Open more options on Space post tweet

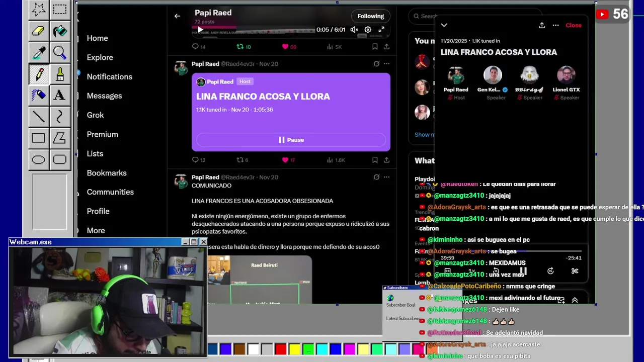386,64
